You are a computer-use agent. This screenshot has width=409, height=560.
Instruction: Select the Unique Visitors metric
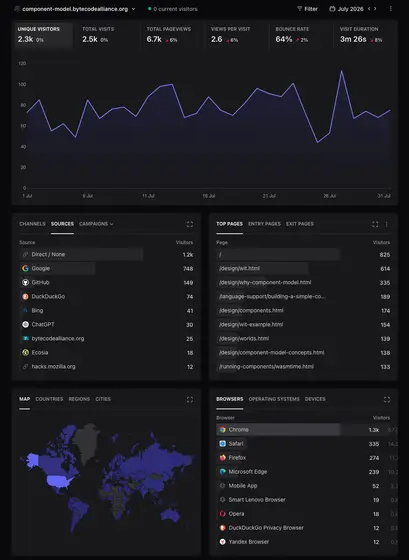click(44, 35)
